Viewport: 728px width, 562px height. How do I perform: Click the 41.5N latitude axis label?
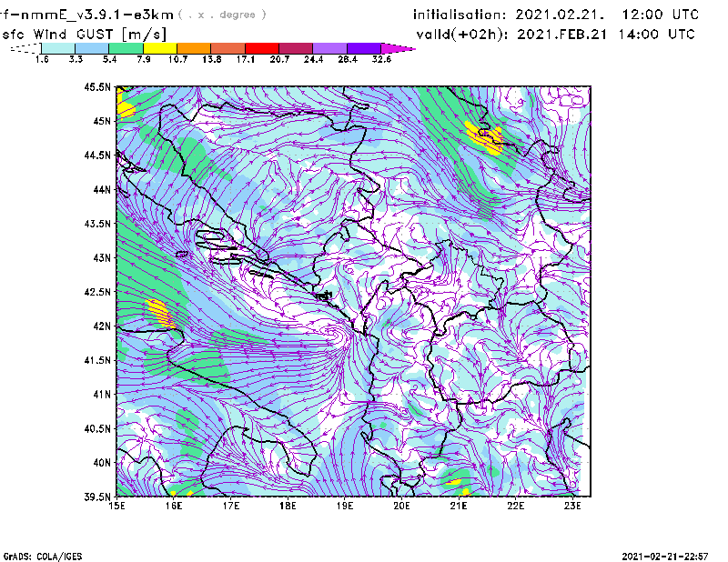pos(97,360)
